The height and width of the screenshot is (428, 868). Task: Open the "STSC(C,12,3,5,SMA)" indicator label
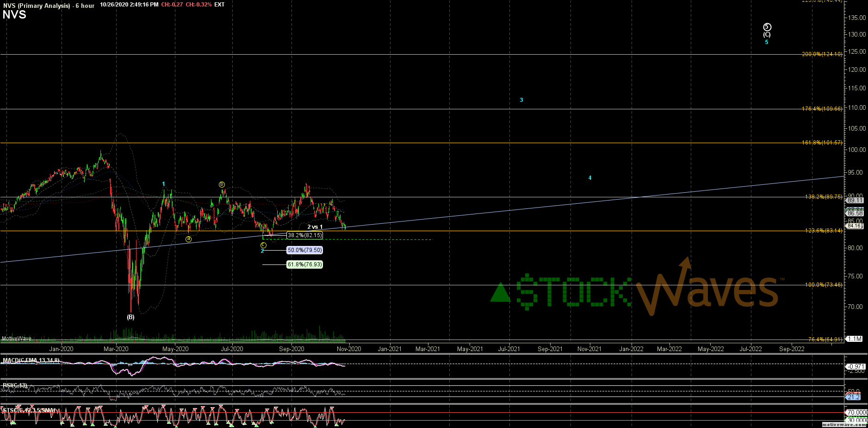29,410
